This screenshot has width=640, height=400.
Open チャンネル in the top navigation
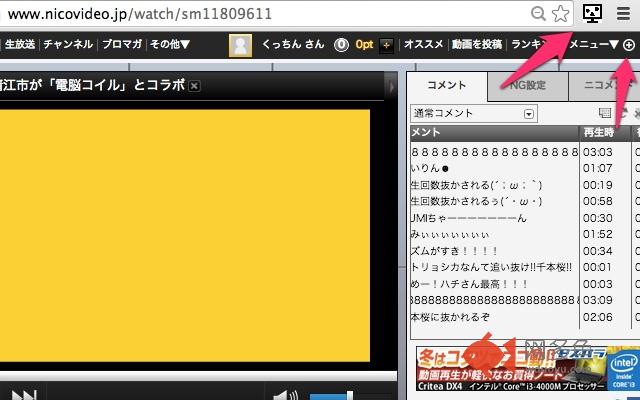point(68,44)
